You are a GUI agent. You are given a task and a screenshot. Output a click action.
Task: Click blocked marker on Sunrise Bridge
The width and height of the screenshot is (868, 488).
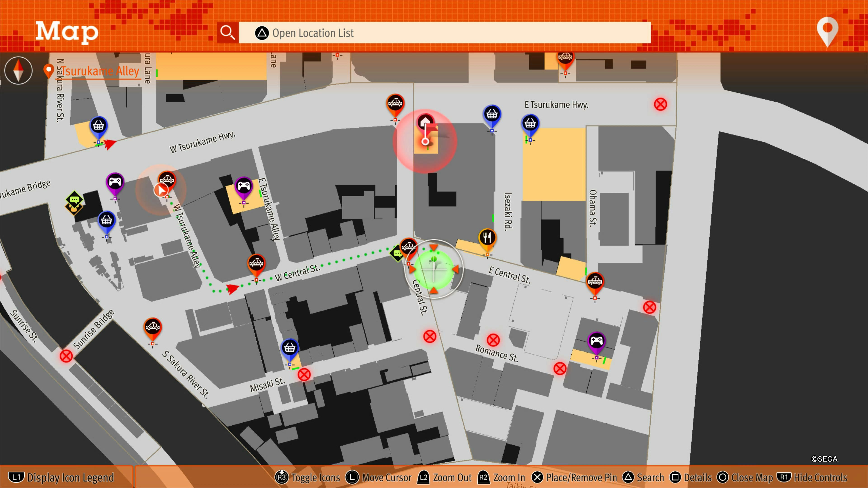pyautogui.click(x=66, y=356)
